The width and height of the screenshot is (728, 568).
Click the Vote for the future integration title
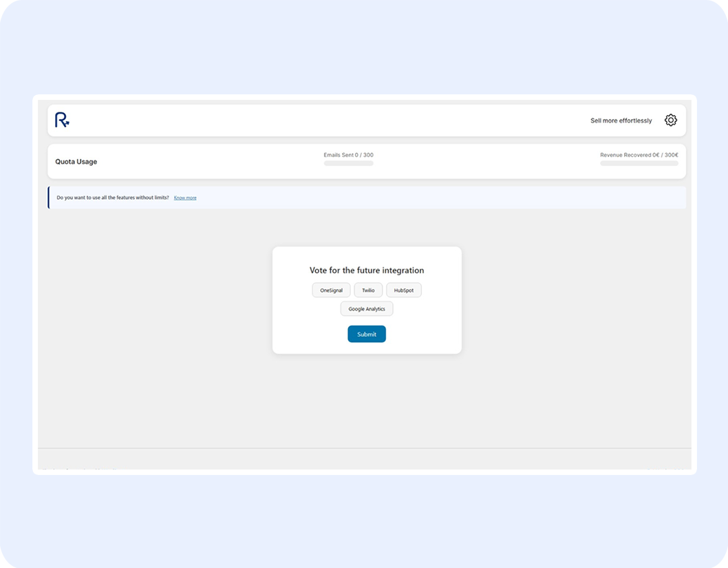click(367, 271)
